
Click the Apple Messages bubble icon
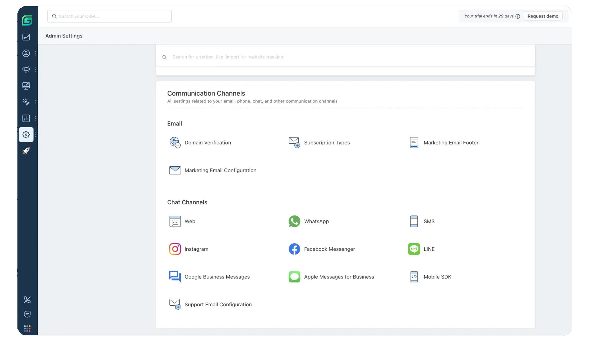click(x=294, y=277)
